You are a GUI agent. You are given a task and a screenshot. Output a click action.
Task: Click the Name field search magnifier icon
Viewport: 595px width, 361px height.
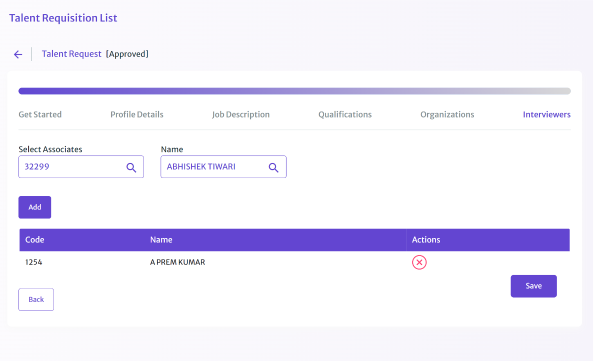274,167
